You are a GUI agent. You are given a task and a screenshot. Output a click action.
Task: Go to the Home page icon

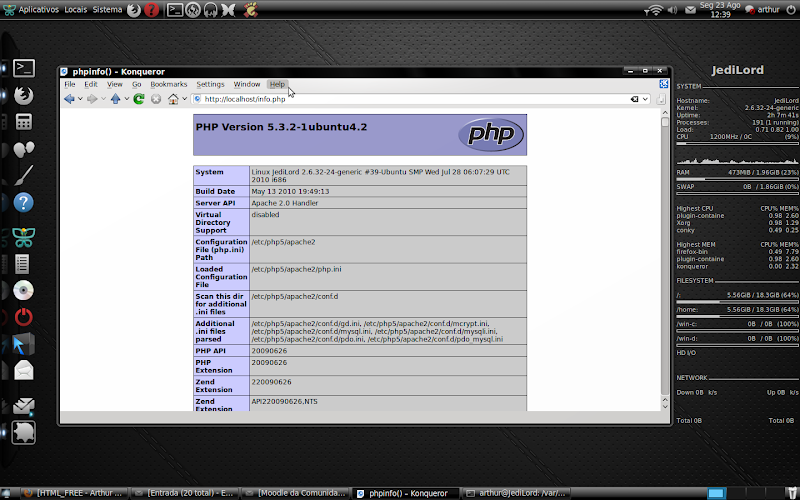pyautogui.click(x=173, y=99)
